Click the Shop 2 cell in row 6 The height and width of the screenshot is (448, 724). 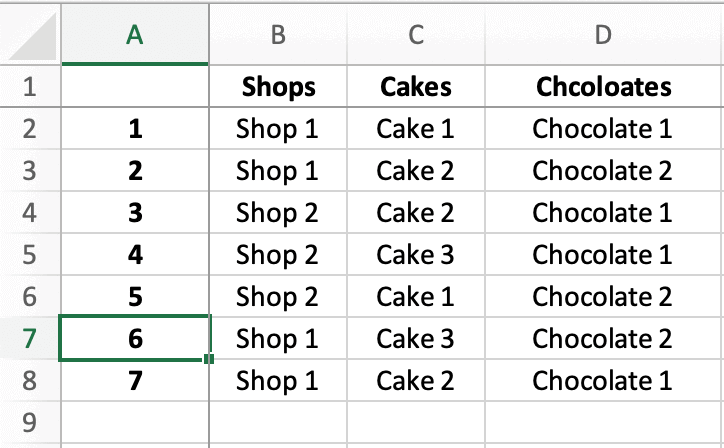(x=278, y=297)
